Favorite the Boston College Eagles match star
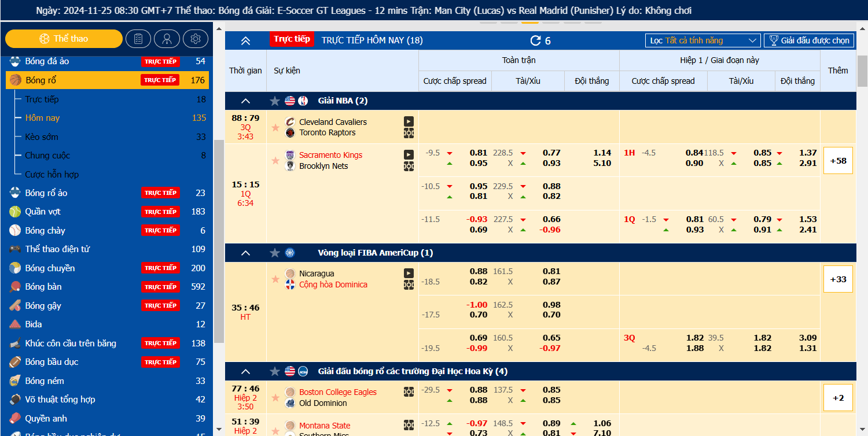This screenshot has height=436, width=868. 275,397
